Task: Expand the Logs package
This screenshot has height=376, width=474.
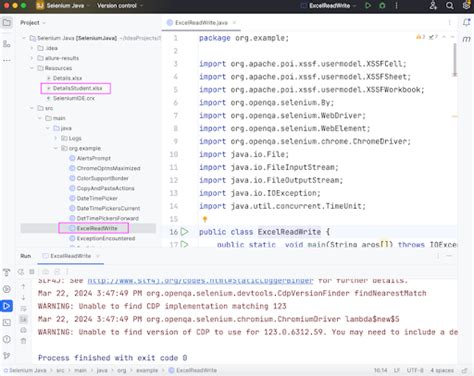Action: (x=56, y=138)
